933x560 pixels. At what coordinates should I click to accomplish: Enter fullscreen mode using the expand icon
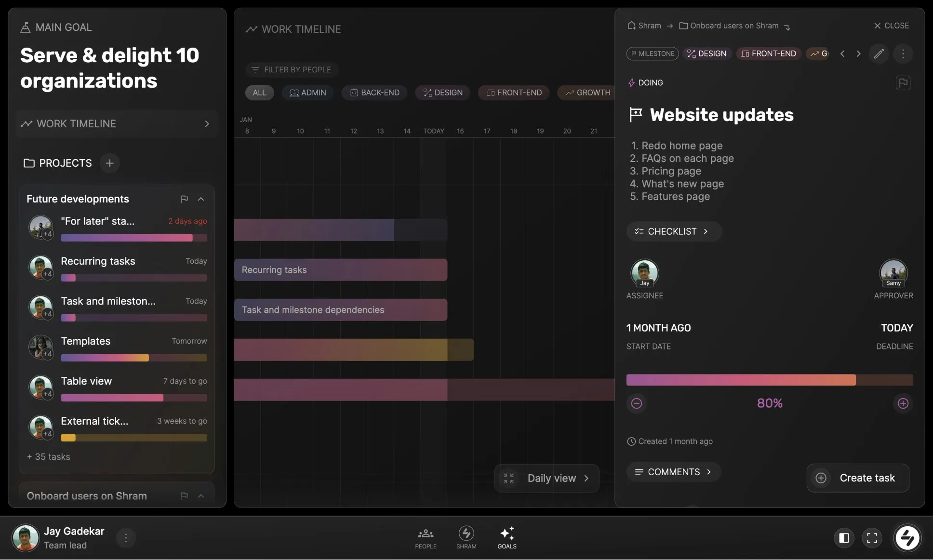(872, 538)
